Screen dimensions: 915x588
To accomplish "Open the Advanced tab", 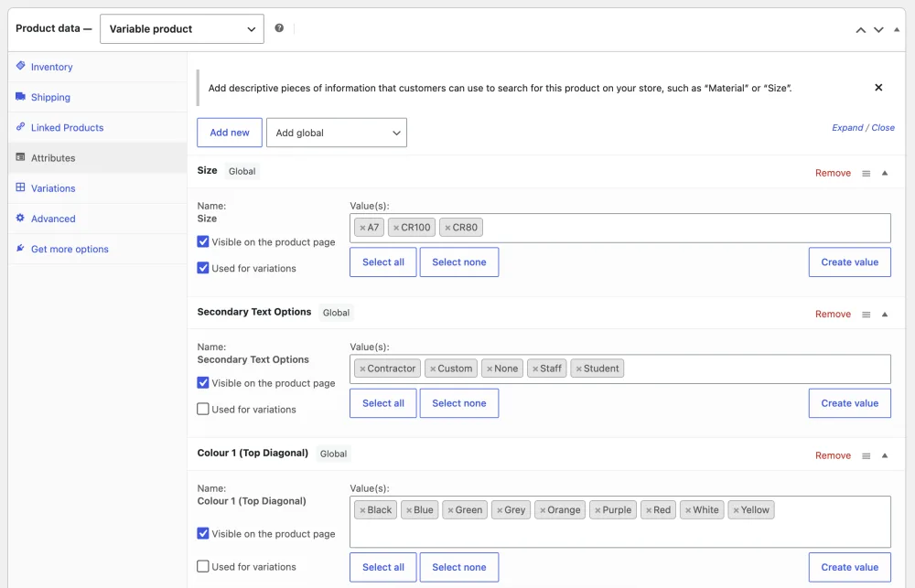I will [x=98, y=219].
